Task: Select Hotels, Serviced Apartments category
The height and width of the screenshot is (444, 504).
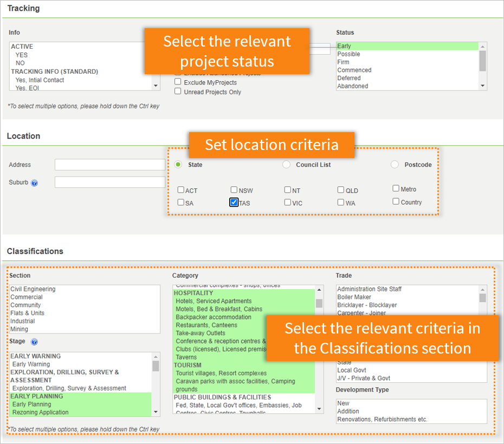Action: [x=244, y=301]
